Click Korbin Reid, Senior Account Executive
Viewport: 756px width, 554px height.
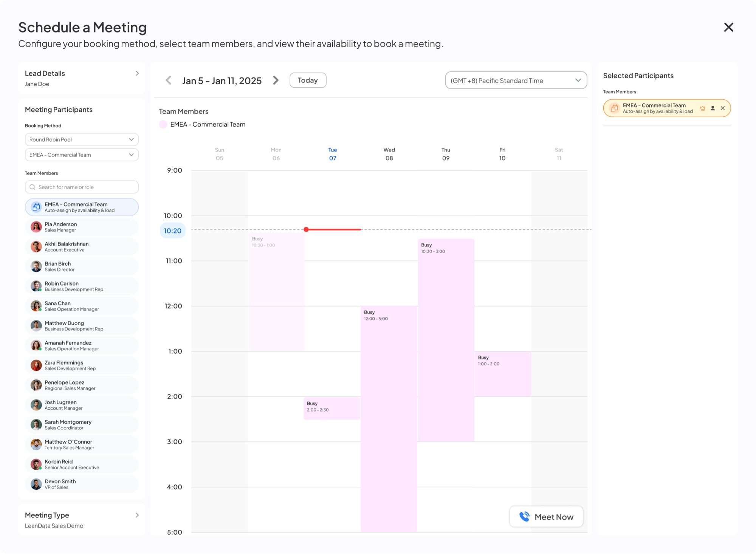pos(82,464)
